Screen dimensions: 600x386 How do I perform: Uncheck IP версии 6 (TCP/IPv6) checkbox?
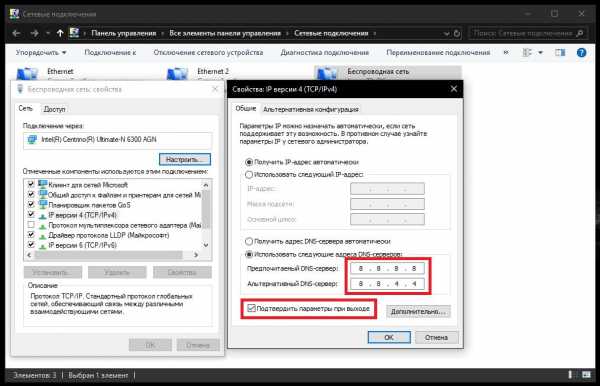[31, 245]
